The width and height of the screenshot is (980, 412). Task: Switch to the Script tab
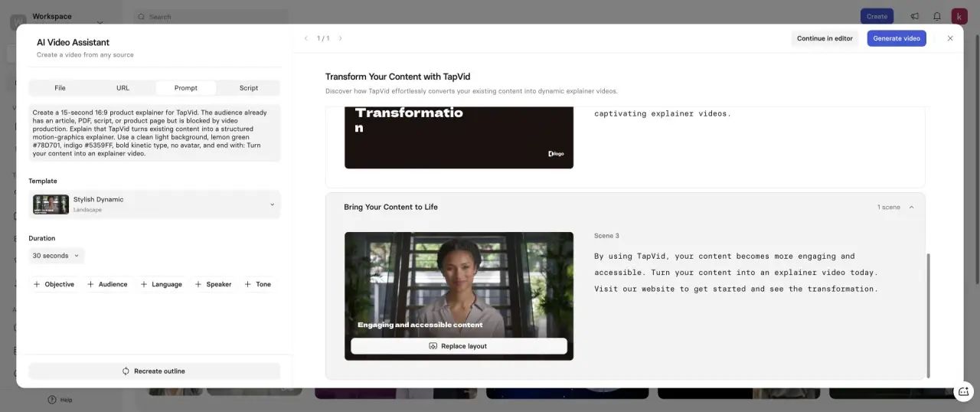pos(249,88)
